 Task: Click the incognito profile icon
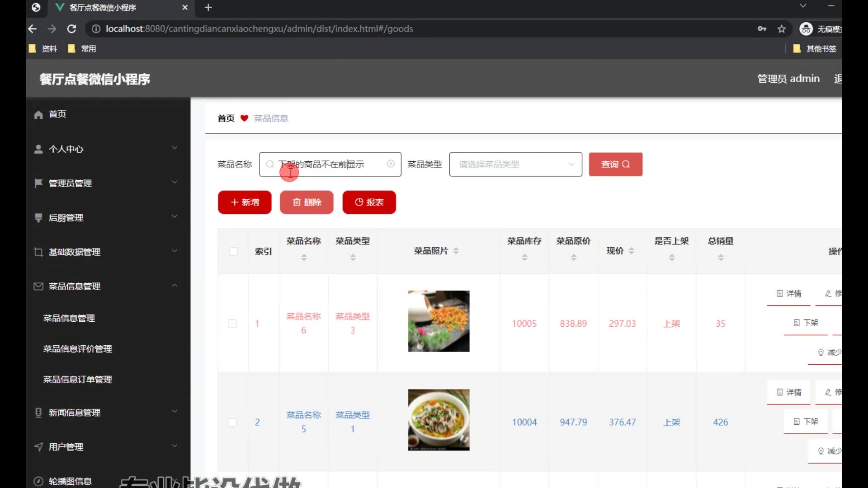pyautogui.click(x=806, y=29)
